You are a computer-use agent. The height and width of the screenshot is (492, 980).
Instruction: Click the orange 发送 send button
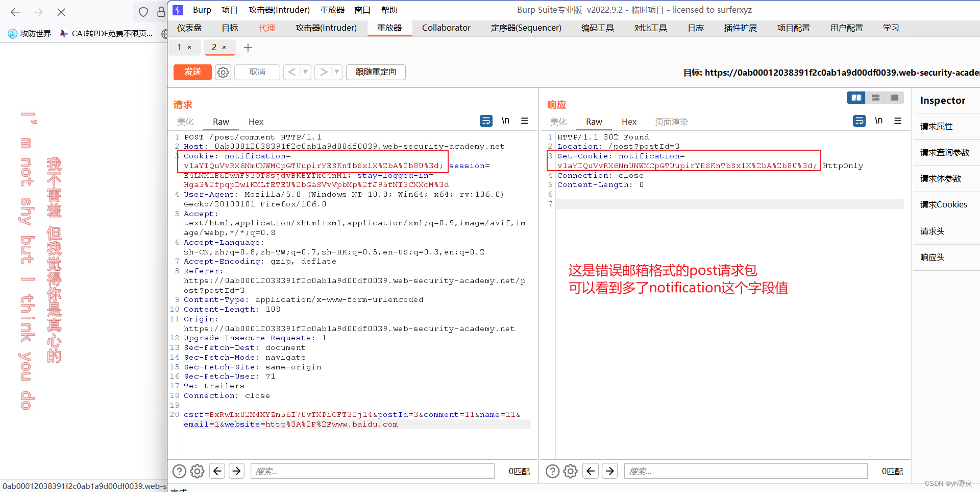[192, 72]
